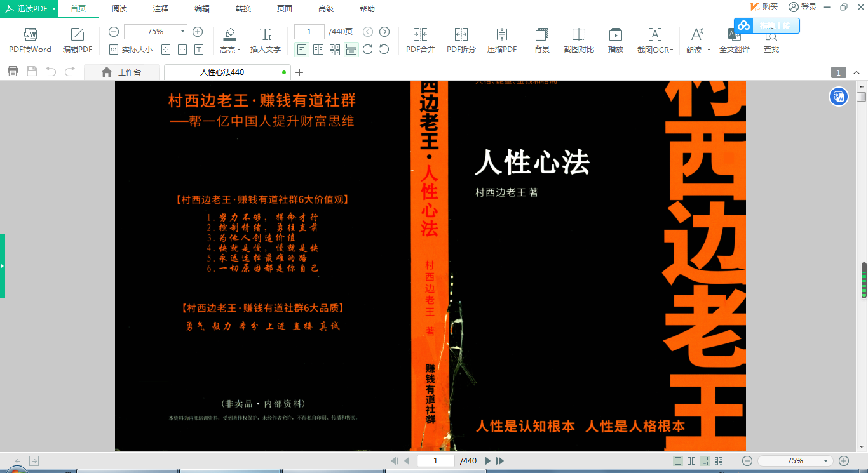Image resolution: width=868 pixels, height=473 pixels.
Task: Click the 编辑PDF edit tool
Action: click(x=78, y=41)
